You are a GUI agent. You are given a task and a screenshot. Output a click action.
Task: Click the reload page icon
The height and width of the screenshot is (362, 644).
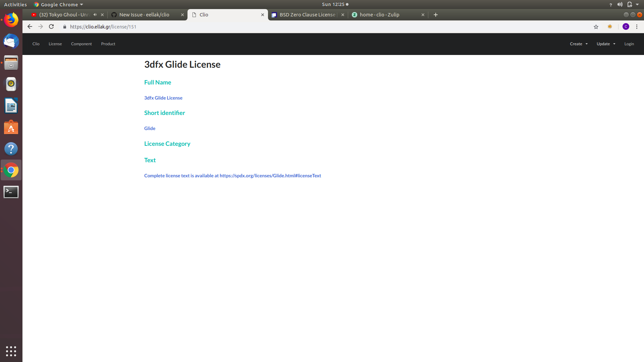tap(51, 26)
